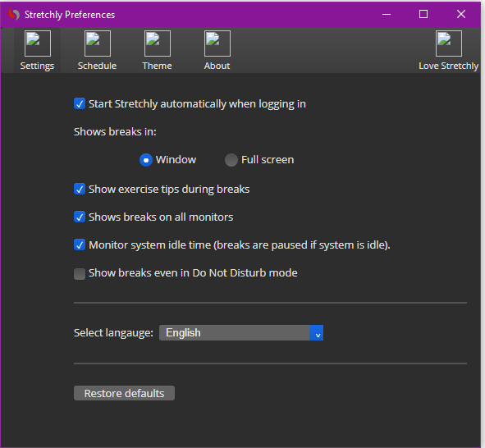The image size is (485, 448).
Task: Select the Window radio button
Action: point(146,160)
